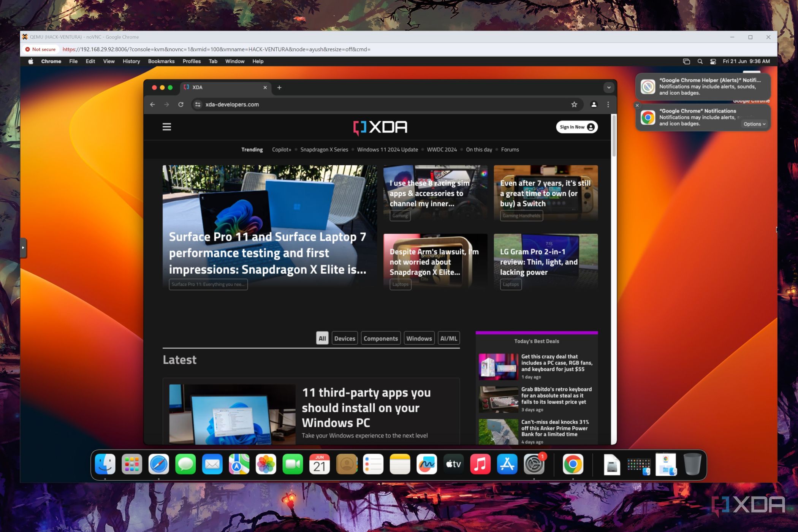Open the macOS File menu

(x=73, y=61)
